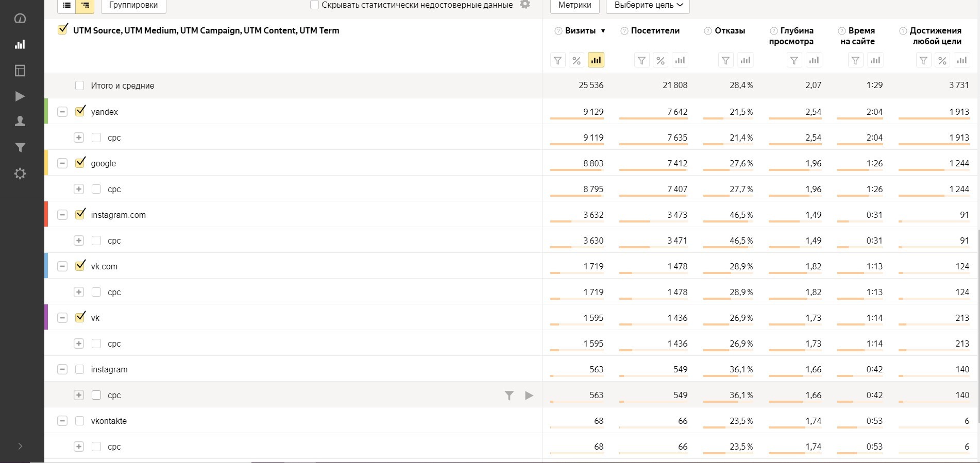
Task: Uncheck the yandex row checkbox
Action: (x=80, y=111)
